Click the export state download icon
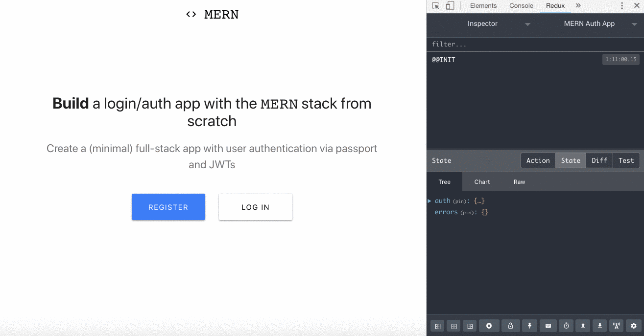644x336 pixels. (599, 326)
